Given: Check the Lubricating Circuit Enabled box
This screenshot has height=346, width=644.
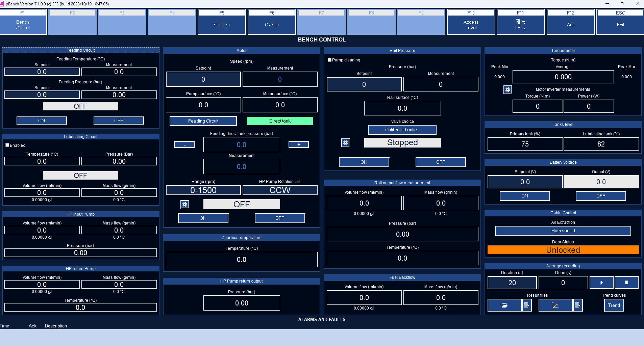Looking at the screenshot, I should click(7, 145).
